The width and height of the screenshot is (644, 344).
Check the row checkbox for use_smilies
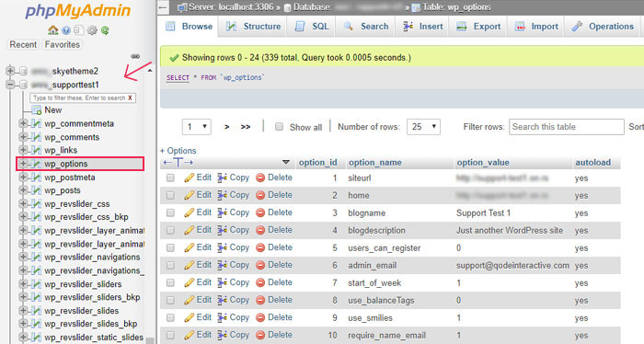pyautogui.click(x=170, y=317)
